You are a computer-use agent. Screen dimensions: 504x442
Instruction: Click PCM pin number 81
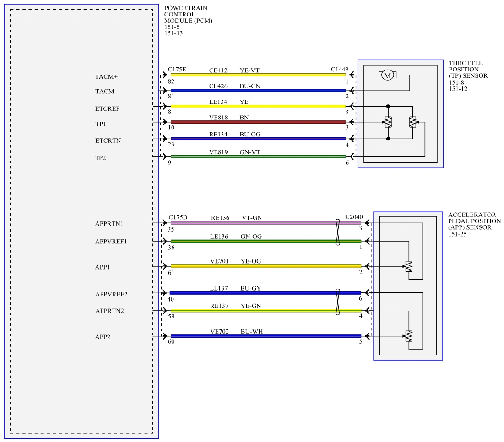[171, 97]
